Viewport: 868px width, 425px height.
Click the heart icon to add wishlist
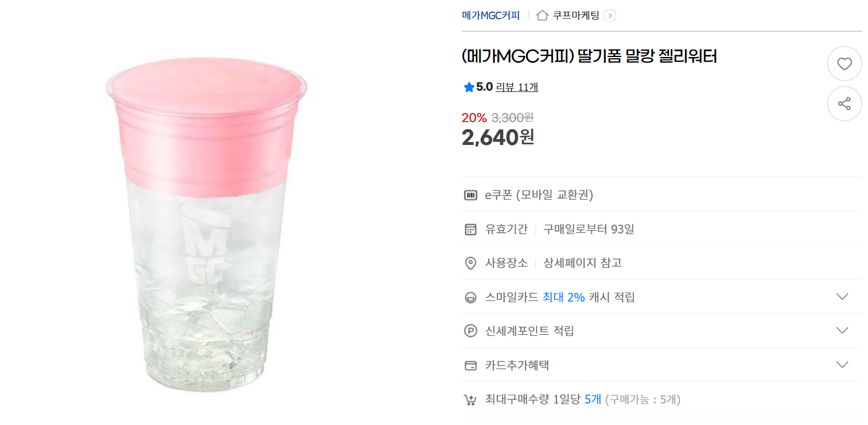(844, 63)
